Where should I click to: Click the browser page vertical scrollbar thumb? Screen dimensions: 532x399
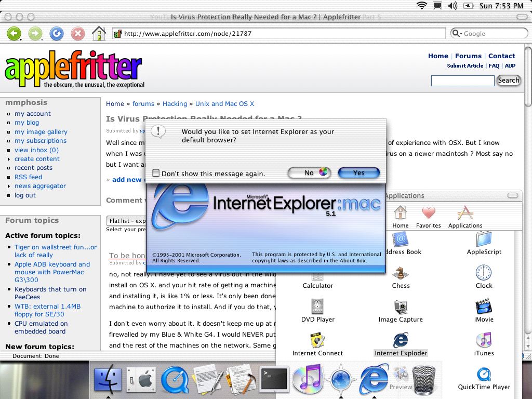(x=528, y=77)
